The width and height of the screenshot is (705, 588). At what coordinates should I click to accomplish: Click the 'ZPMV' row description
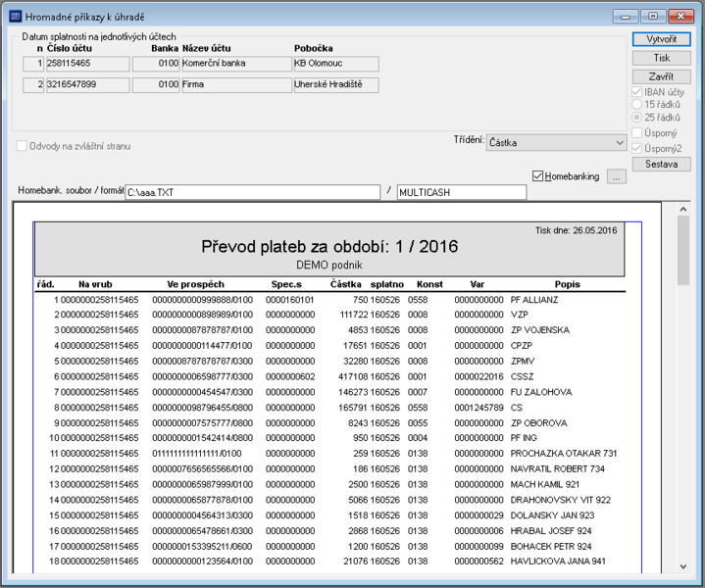coord(523,362)
